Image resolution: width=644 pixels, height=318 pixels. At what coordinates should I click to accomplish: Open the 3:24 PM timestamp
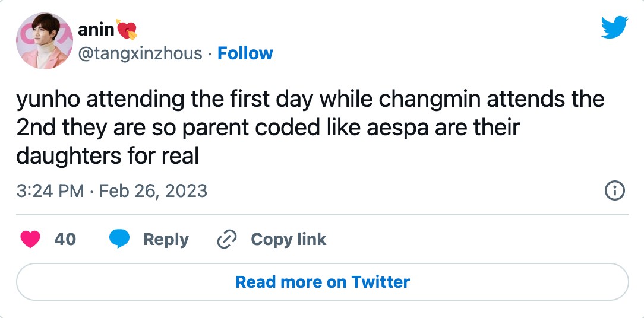coord(50,191)
